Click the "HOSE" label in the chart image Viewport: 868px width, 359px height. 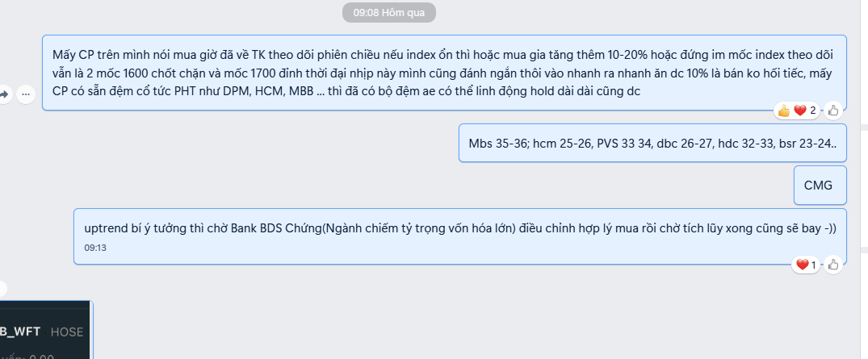pos(67,332)
